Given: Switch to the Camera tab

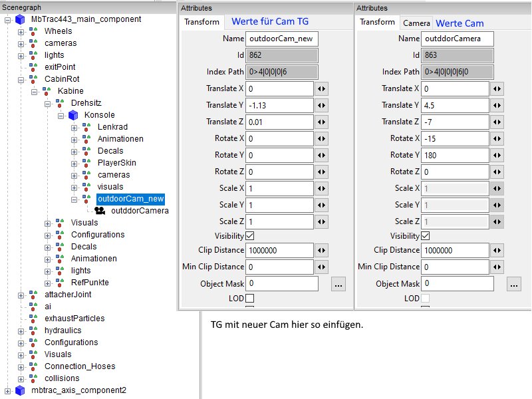Looking at the screenshot, I should [416, 23].
